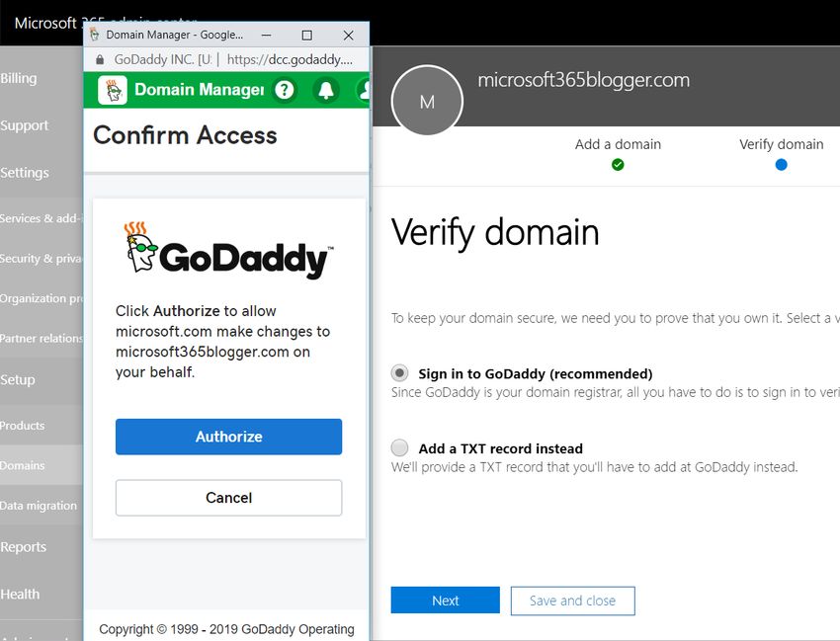This screenshot has width=840, height=641.
Task: Click the dcc.godaddy URL address field
Action: 290,60
